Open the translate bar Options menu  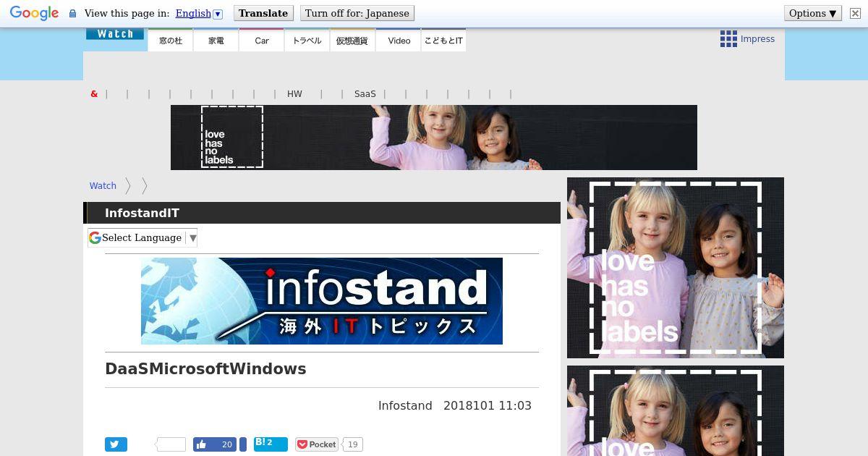(813, 13)
